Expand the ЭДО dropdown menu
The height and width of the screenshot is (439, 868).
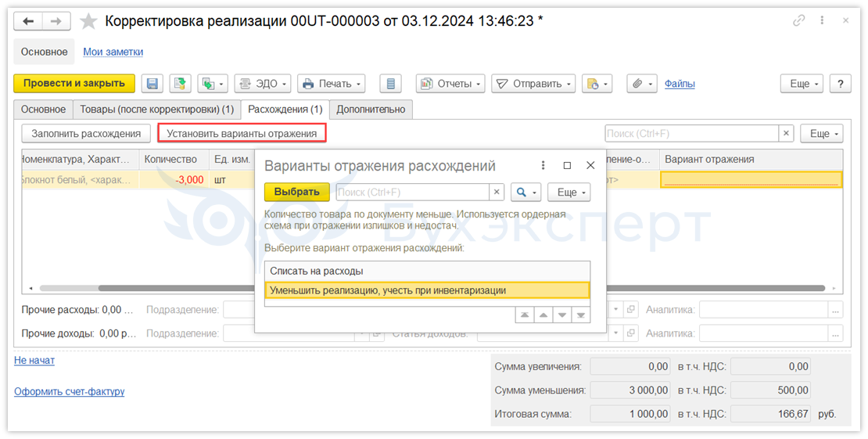pos(263,84)
